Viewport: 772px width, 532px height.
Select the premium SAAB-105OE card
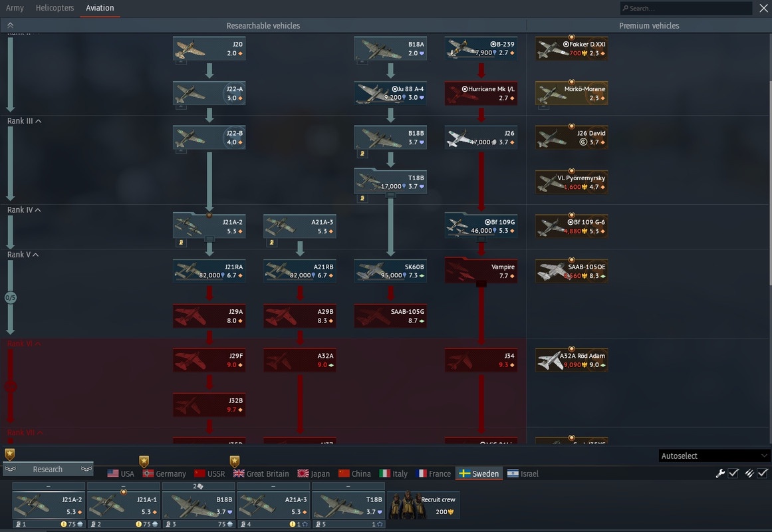[x=572, y=271]
